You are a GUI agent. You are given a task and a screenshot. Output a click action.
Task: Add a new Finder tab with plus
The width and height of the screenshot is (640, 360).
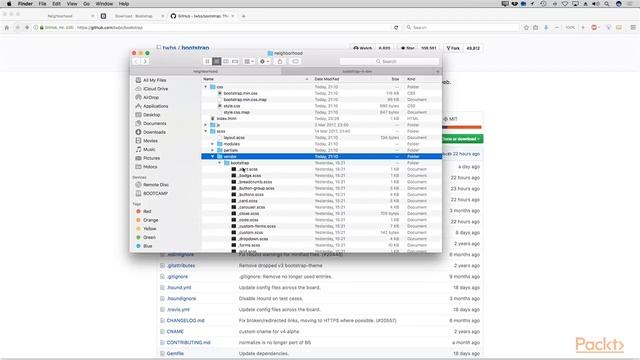click(x=438, y=71)
